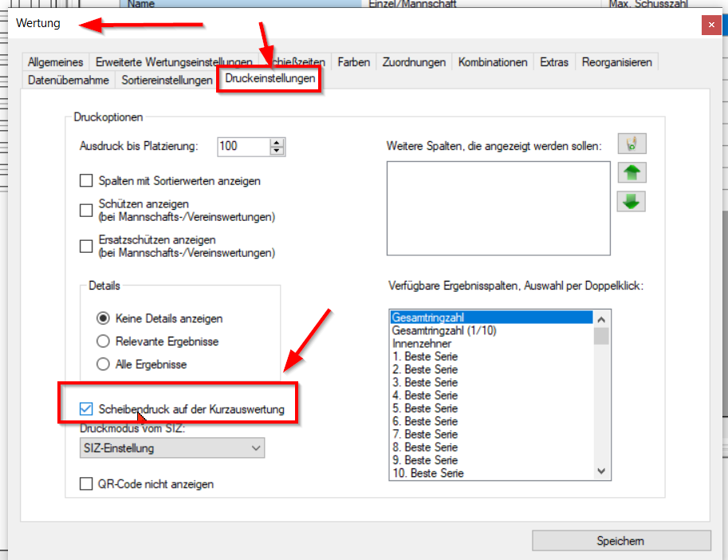Toggle QR-Code nicht anzeigen checkbox

pyautogui.click(x=86, y=483)
